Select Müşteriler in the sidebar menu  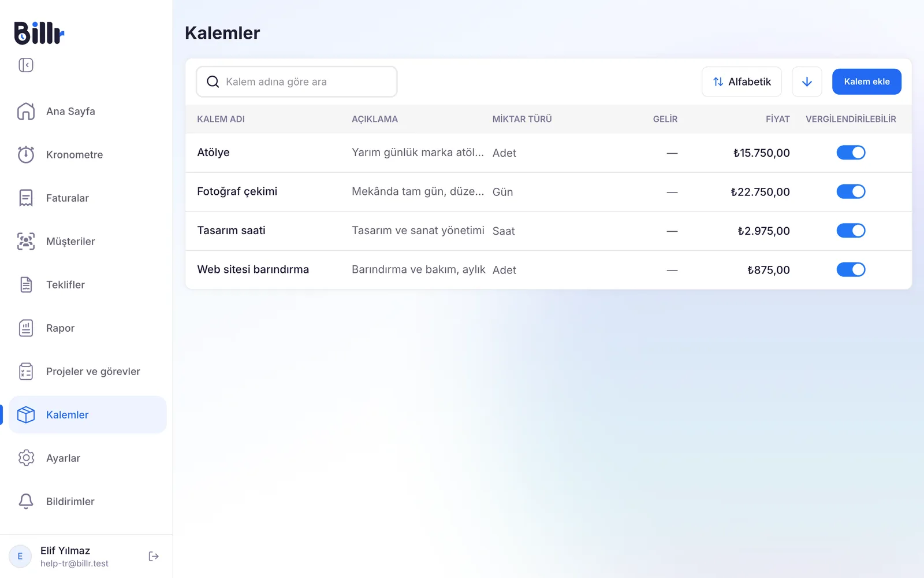pyautogui.click(x=88, y=241)
